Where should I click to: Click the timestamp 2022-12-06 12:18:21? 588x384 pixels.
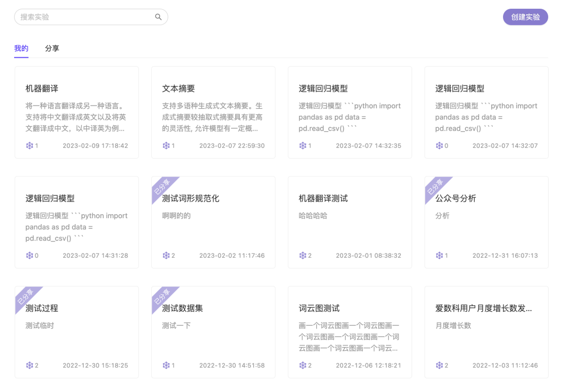368,365
